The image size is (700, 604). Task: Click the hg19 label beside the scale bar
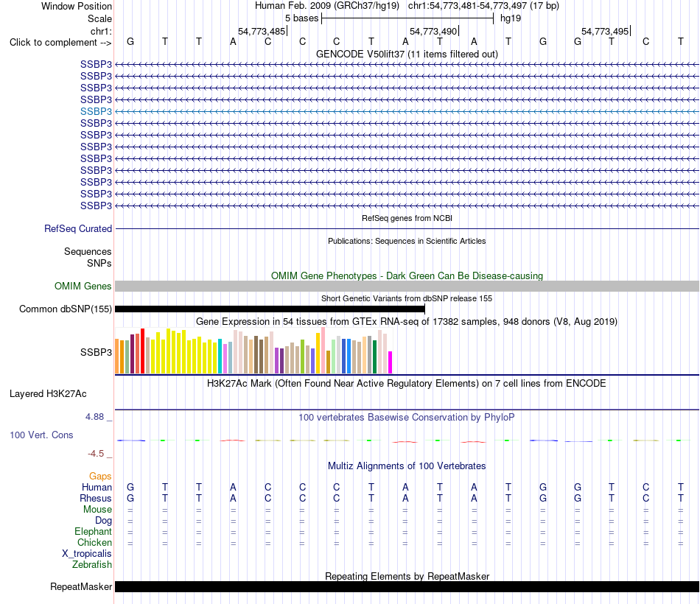511,18
